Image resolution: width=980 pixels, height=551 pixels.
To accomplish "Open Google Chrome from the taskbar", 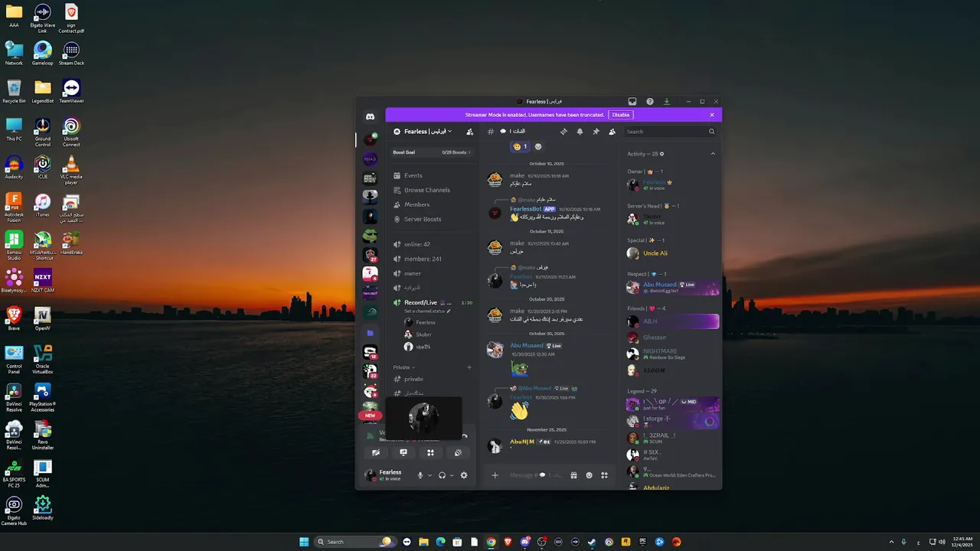I will coord(491,542).
